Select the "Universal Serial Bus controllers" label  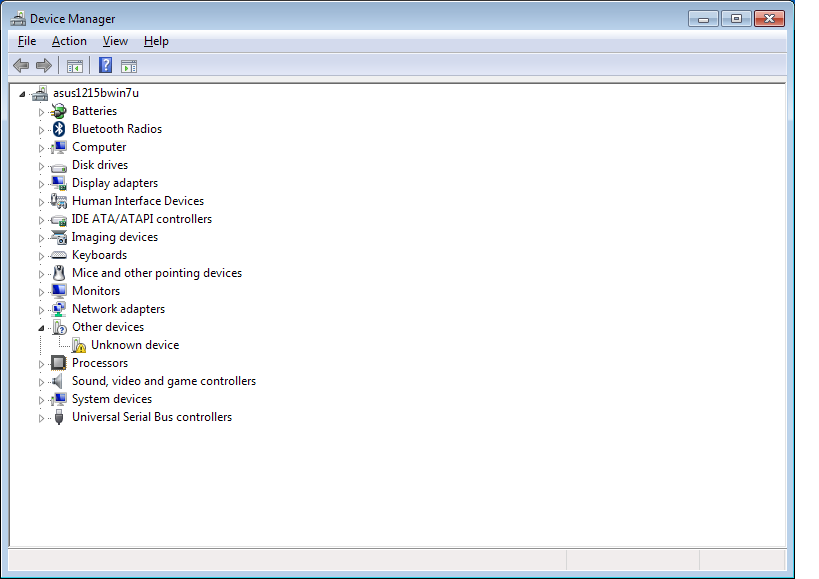pyautogui.click(x=151, y=417)
